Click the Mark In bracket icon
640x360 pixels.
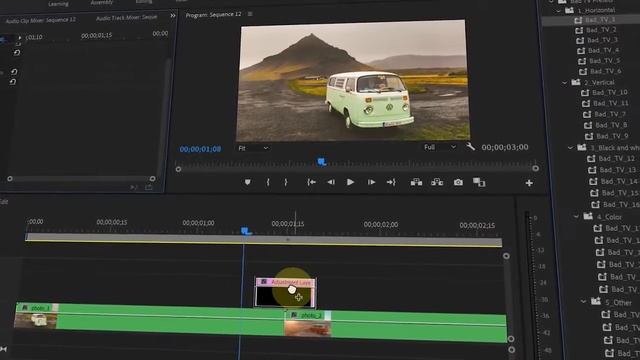click(x=268, y=182)
